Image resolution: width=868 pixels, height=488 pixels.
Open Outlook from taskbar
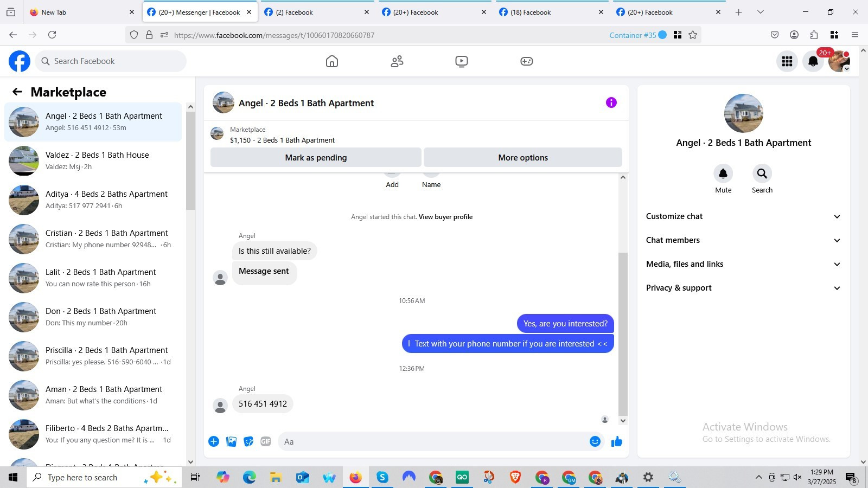click(302, 477)
